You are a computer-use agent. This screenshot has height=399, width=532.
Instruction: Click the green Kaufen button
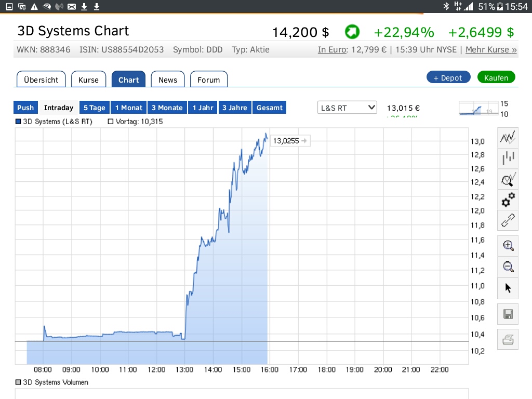coord(496,77)
